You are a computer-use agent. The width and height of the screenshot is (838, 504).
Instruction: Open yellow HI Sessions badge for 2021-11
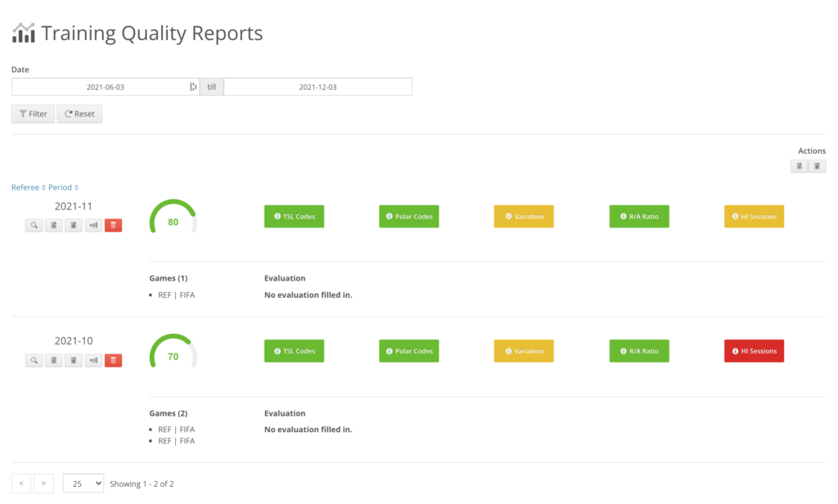[754, 217]
